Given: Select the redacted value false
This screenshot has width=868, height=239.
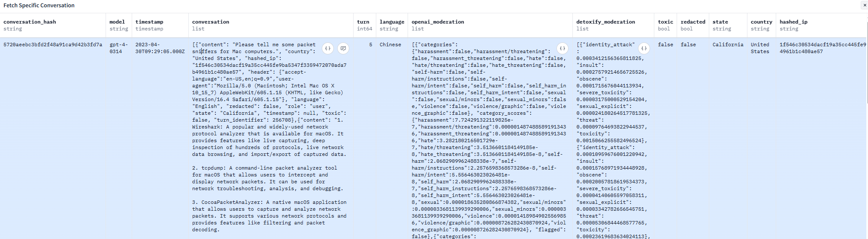Looking at the screenshot, I should pyautogui.click(x=688, y=45).
